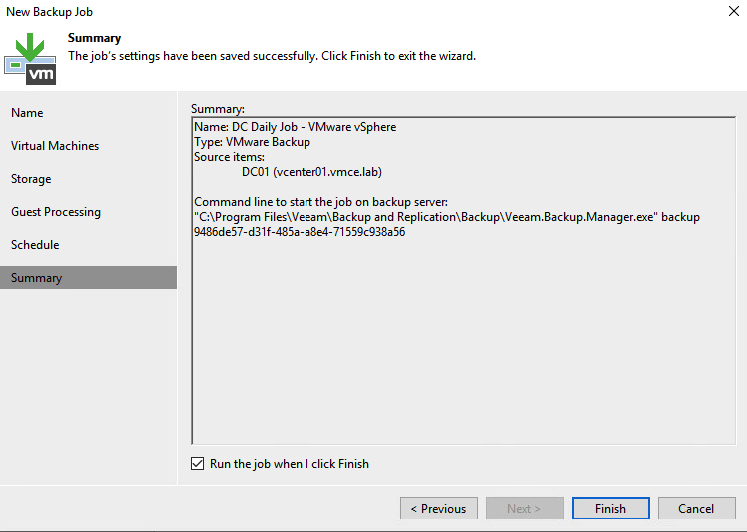
Task: Click the DC01 source item line
Action: 312,172
